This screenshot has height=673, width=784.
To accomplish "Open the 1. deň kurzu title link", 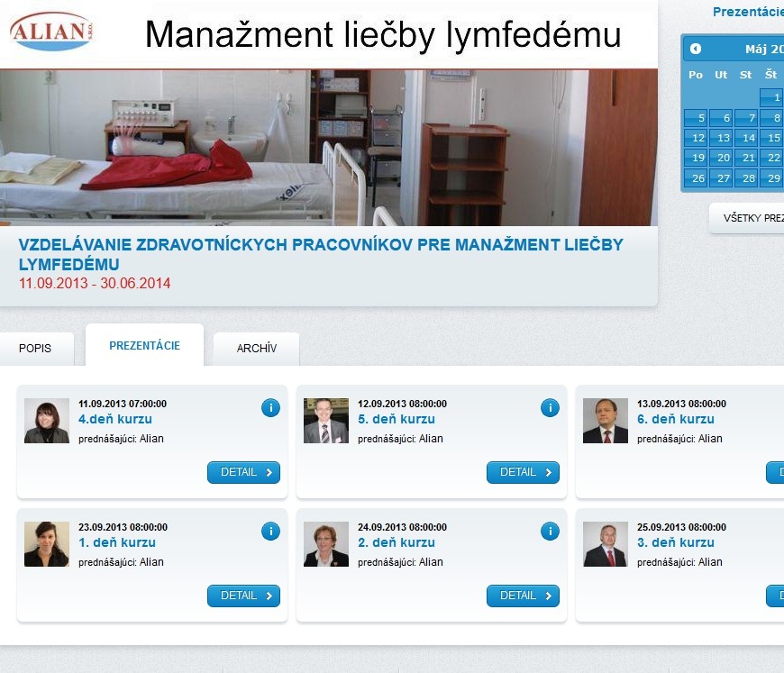I will coord(117,543).
